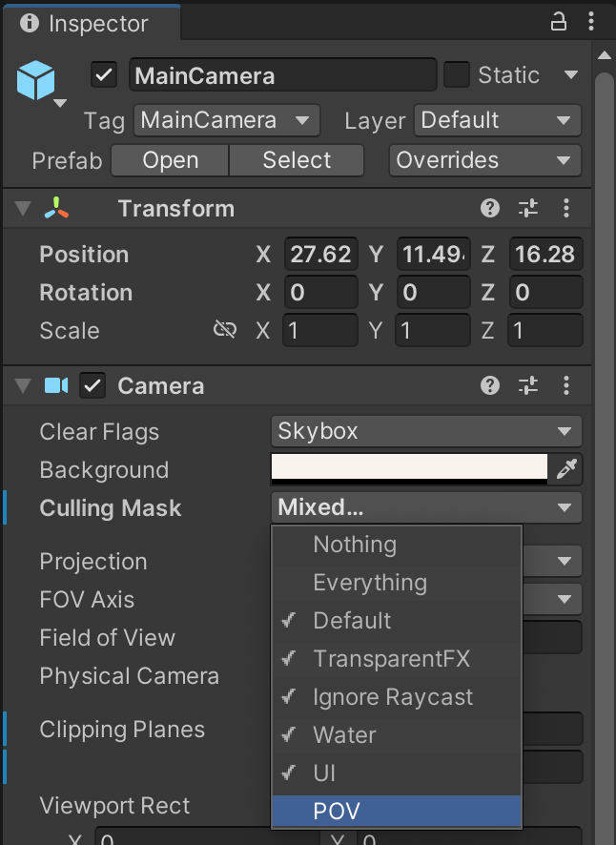Click the Inspector lock icon

pyautogui.click(x=559, y=22)
